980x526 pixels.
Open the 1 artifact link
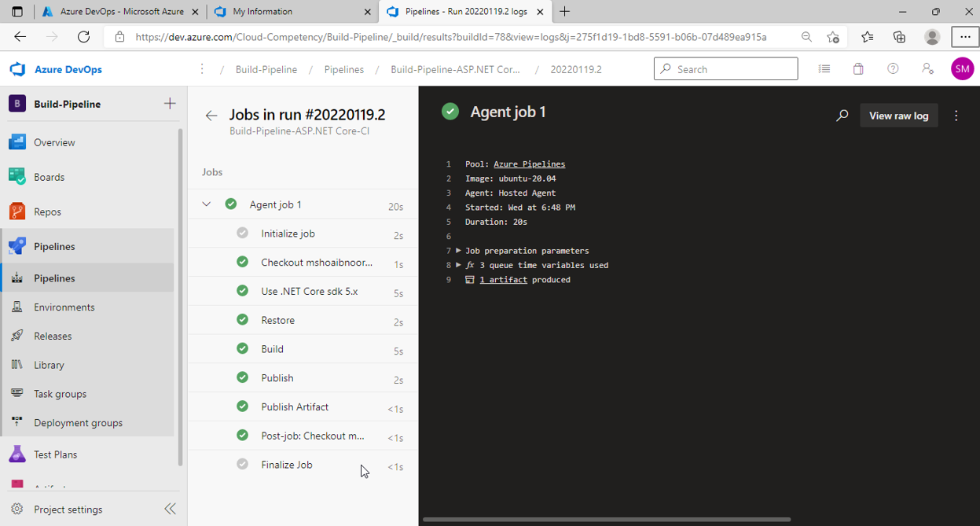[x=503, y=280]
